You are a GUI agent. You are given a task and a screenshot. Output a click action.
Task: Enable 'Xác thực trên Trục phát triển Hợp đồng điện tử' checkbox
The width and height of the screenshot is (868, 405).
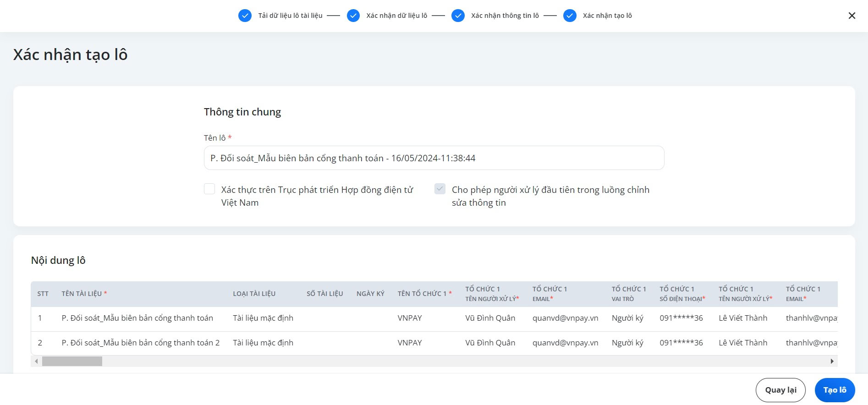coord(209,189)
